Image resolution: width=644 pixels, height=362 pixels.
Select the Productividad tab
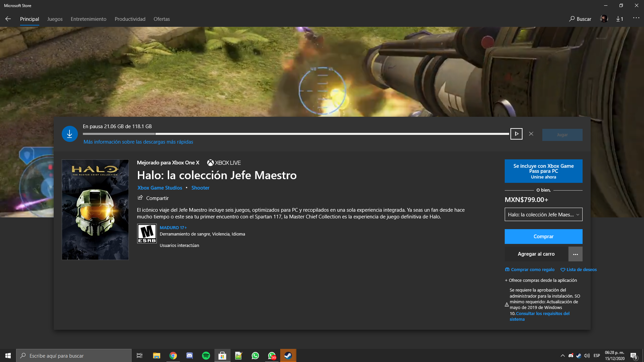[130, 19]
